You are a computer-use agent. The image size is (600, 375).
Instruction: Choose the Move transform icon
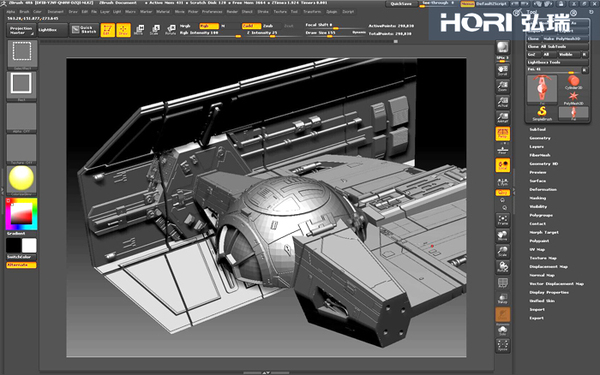click(x=139, y=30)
